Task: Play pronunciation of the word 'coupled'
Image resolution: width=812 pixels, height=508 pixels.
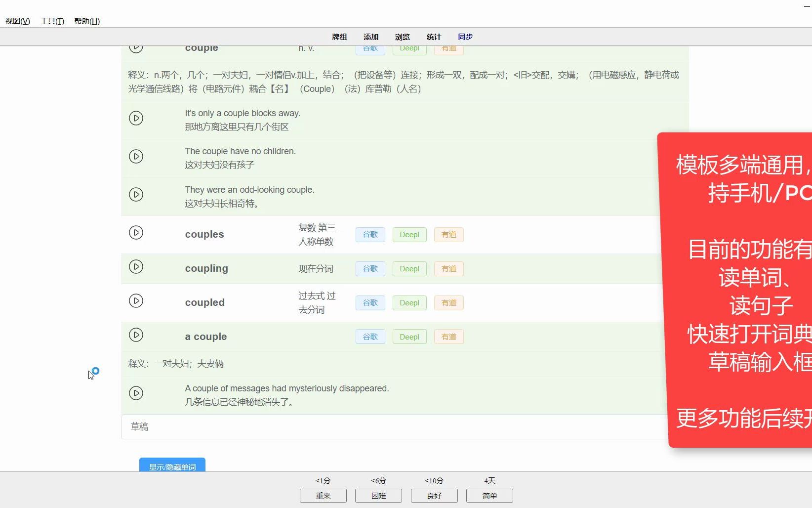Action: pos(136,300)
